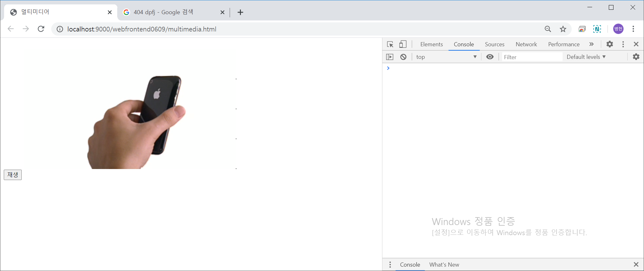This screenshot has height=271, width=644.
Task: Show the console sidebar
Action: click(390, 57)
